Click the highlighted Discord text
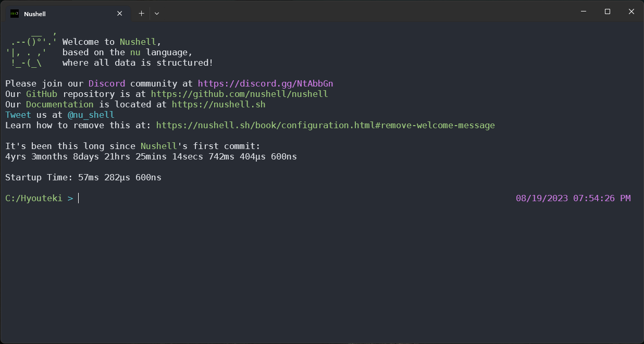This screenshot has height=344, width=644. [x=106, y=83]
